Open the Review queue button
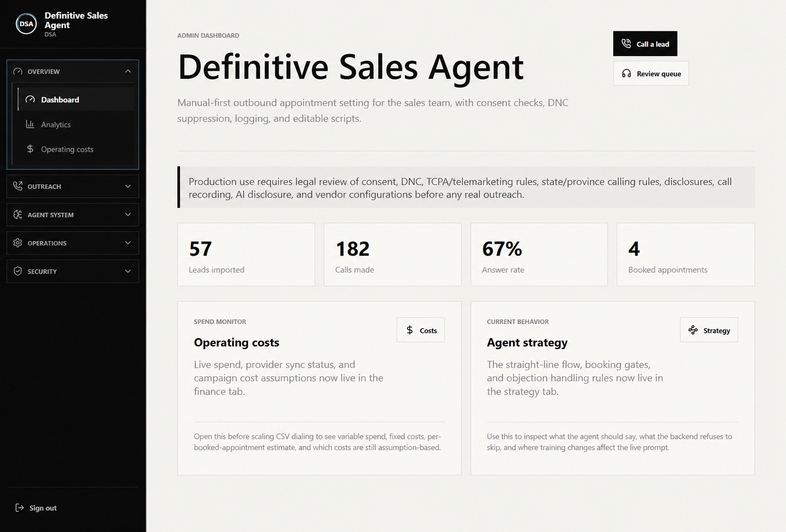Image resolution: width=786 pixels, height=532 pixels. 651,73
